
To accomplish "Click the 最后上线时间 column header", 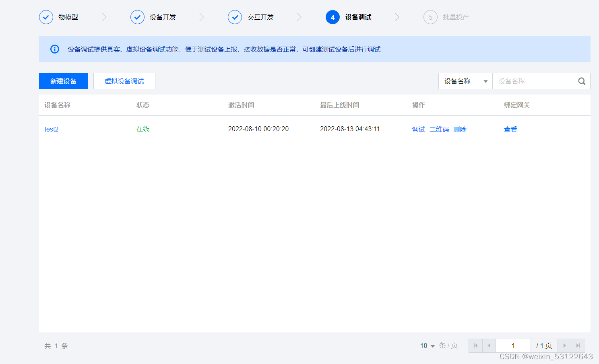I will coord(340,105).
